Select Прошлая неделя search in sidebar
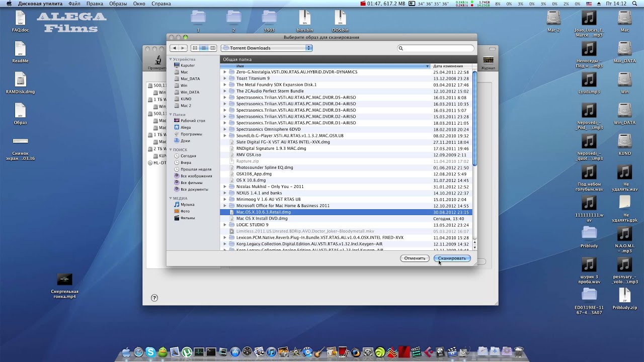Image resolution: width=644 pixels, height=362 pixels. (196, 169)
